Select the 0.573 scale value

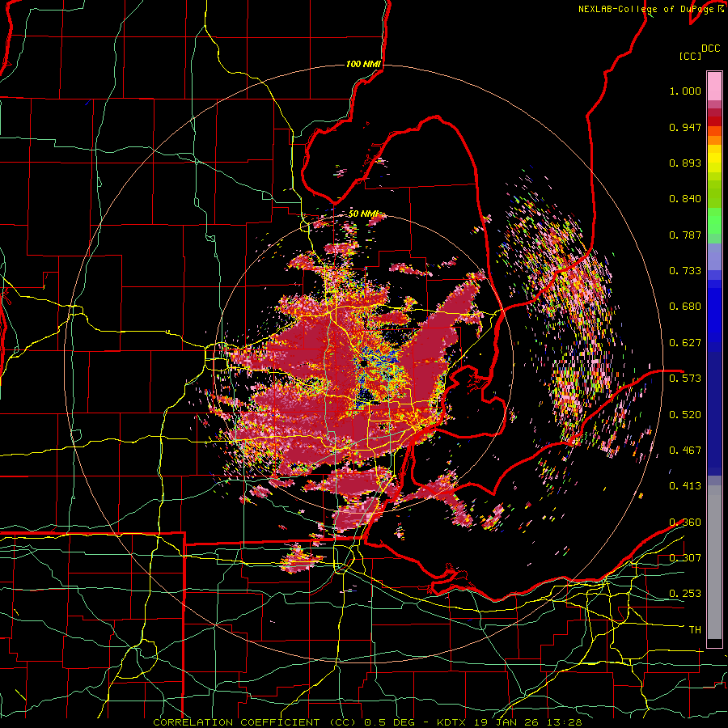685,378
